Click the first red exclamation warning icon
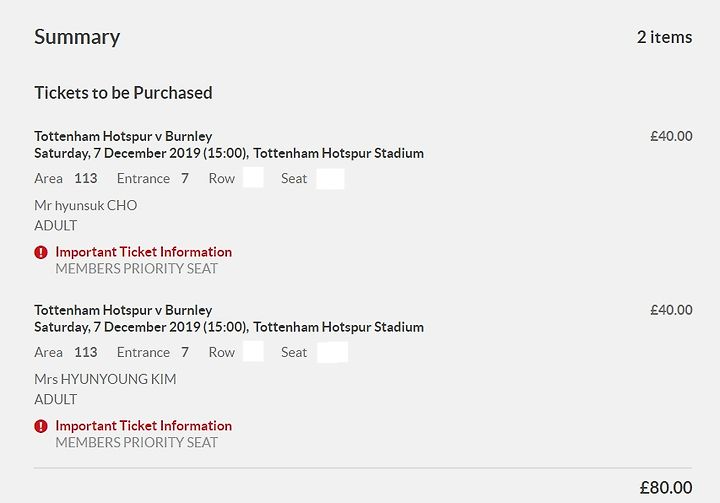This screenshot has width=720, height=503. tap(41, 252)
